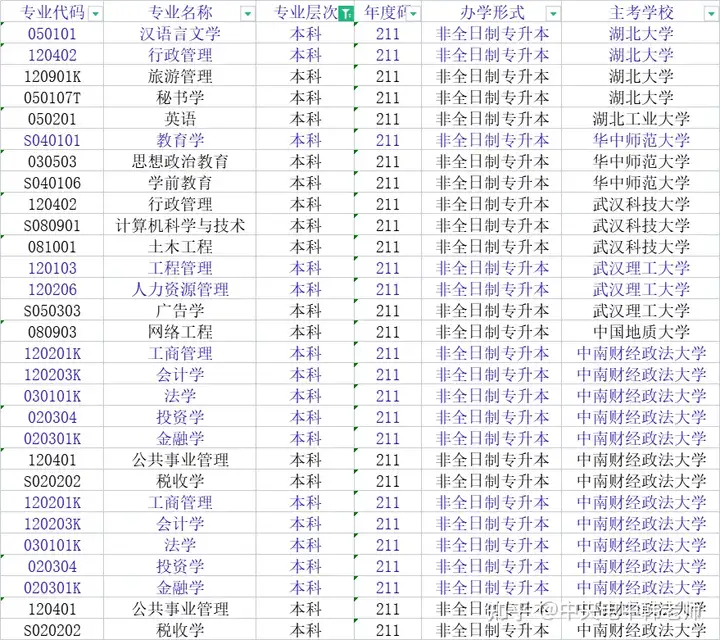Click the 计算机科学与技术 major name cell

[180, 226]
